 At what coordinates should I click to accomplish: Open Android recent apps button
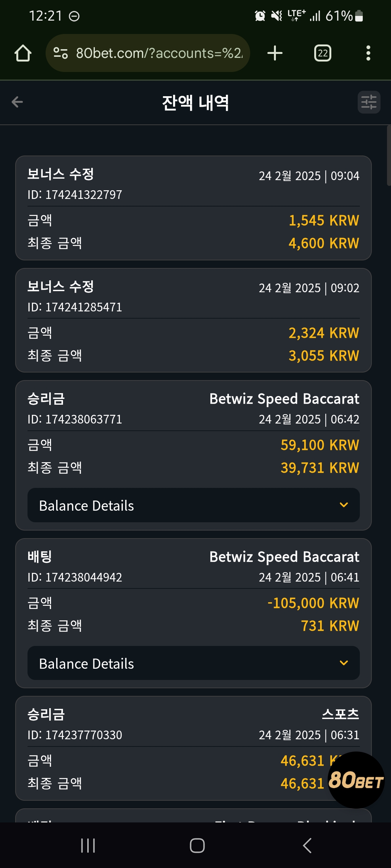pos(88,846)
